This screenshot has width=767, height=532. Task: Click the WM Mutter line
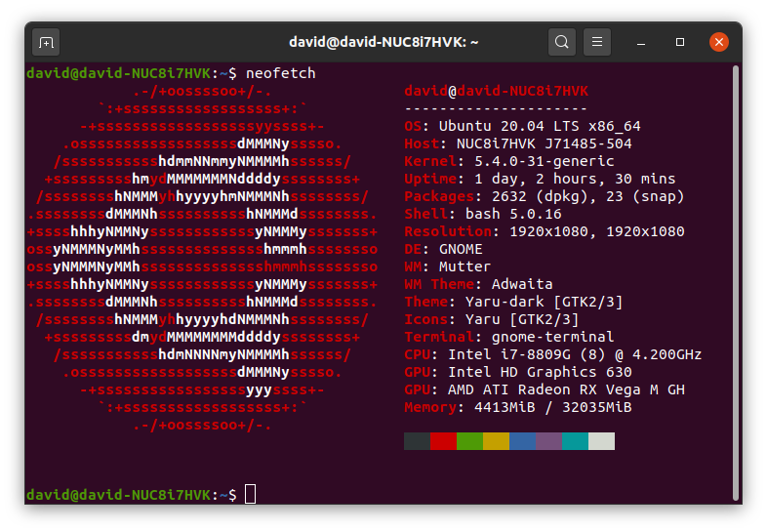(x=448, y=267)
